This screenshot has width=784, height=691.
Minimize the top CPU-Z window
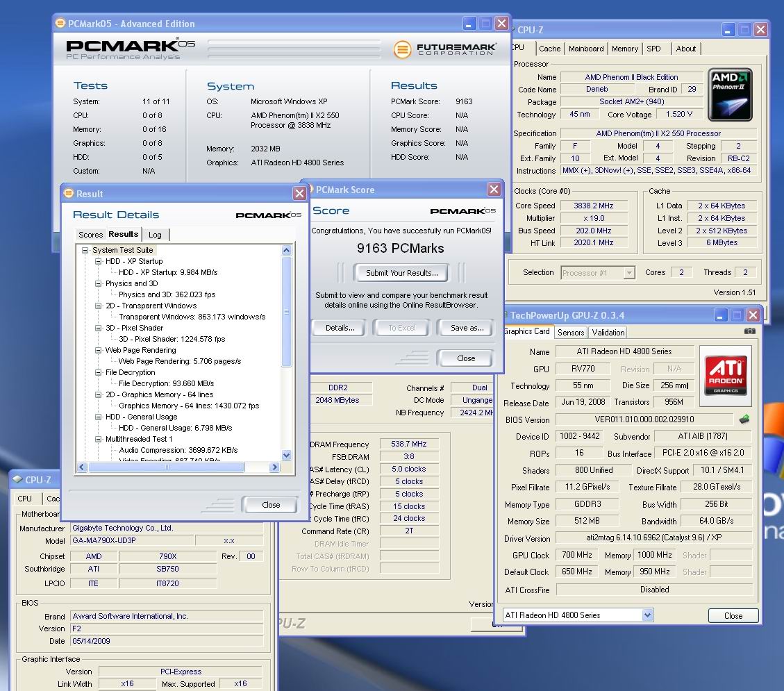728,30
